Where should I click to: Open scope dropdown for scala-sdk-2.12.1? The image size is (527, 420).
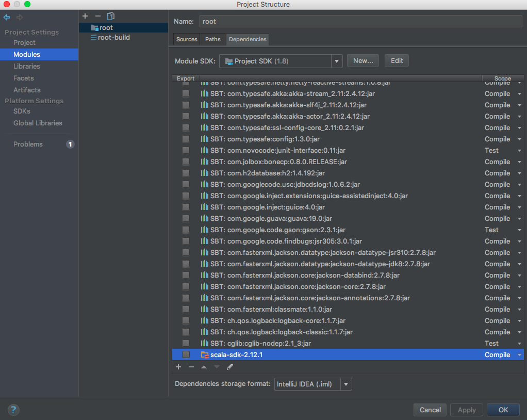[x=519, y=355]
